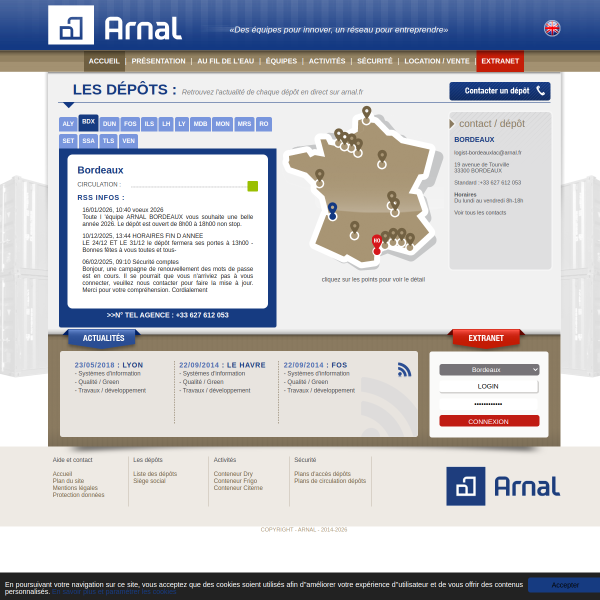This screenshot has width=600, height=600.
Task: Open the LY depot tab
Action: (182, 124)
